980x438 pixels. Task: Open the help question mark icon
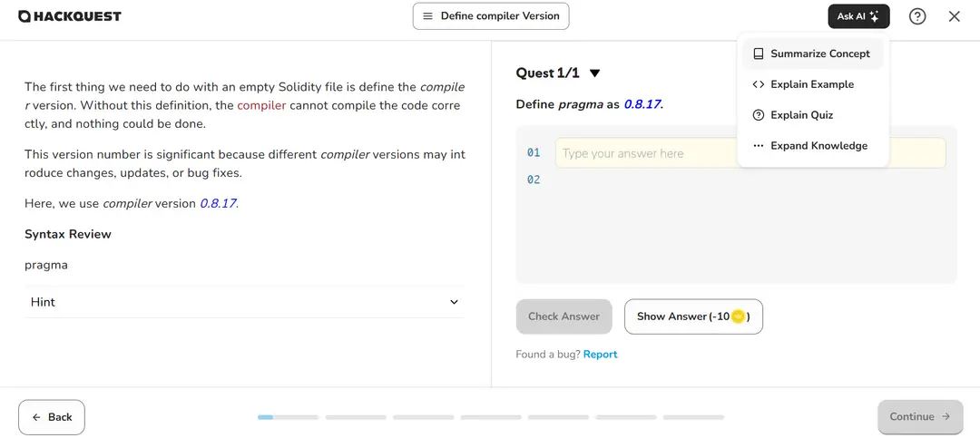pyautogui.click(x=917, y=16)
